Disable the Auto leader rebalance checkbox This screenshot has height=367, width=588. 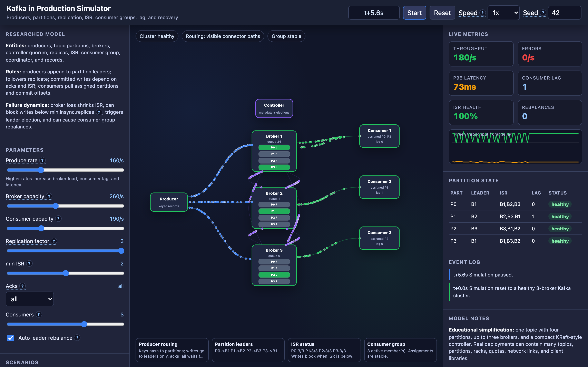11,338
